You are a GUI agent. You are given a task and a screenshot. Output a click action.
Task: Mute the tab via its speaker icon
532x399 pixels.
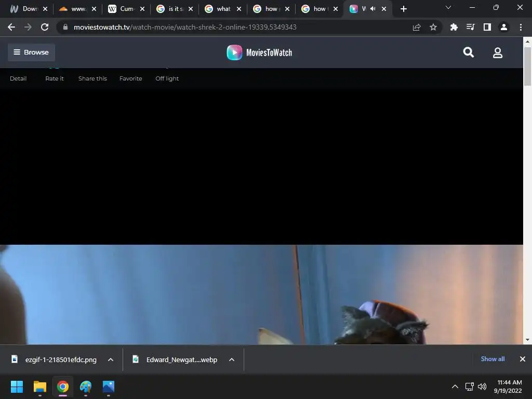tap(373, 9)
